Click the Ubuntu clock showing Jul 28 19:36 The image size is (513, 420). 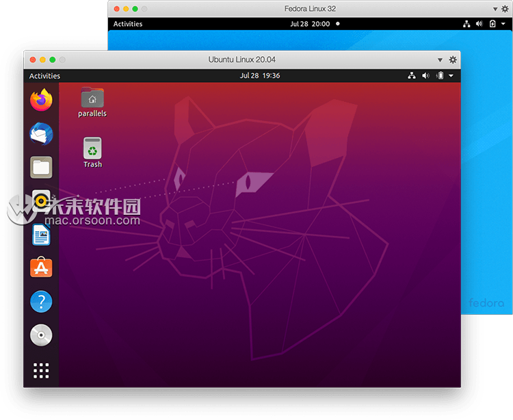260,76
